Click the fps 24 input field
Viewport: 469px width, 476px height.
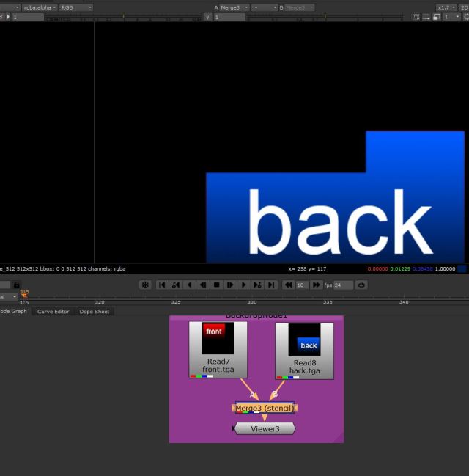click(x=344, y=285)
